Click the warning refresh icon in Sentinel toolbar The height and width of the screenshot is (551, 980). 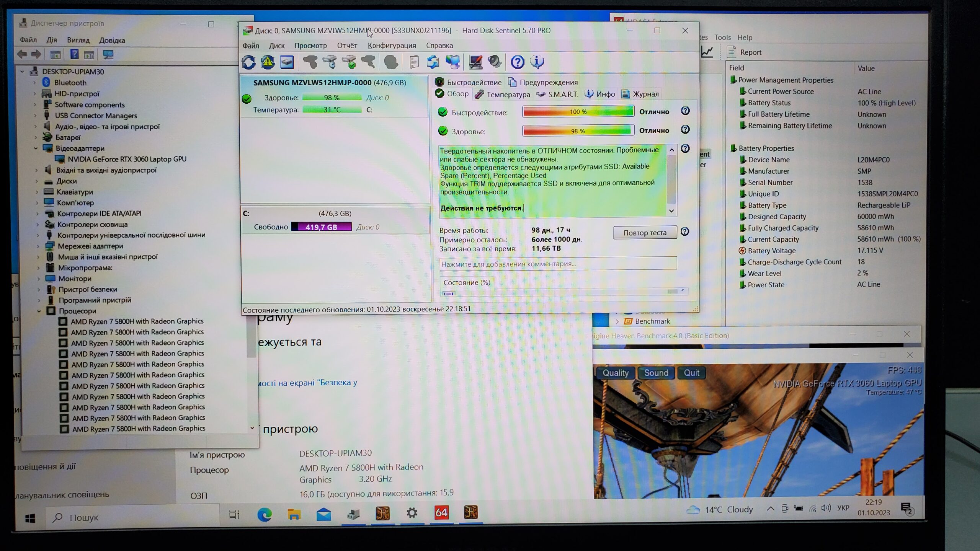268,62
